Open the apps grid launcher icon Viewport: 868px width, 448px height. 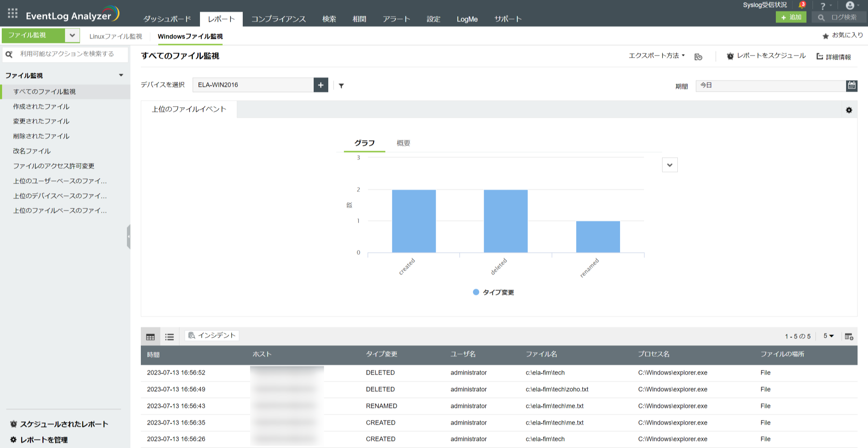pyautogui.click(x=13, y=13)
